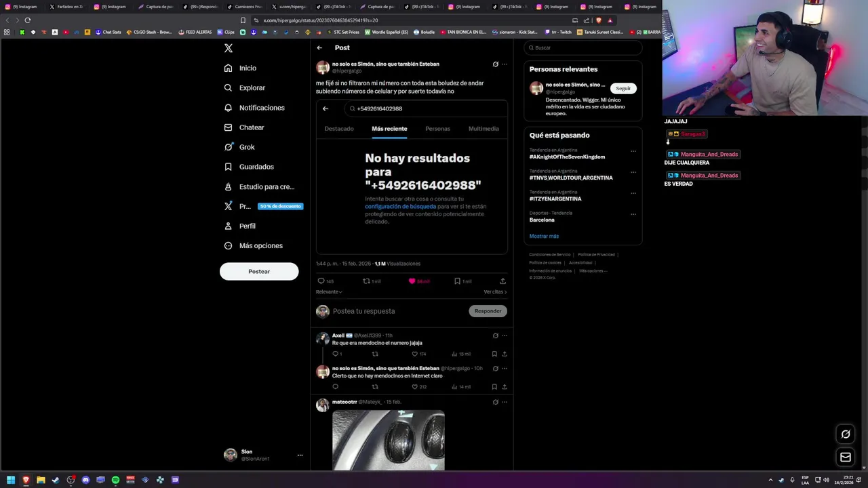Viewport: 868px width, 488px height.
Task: Open Chatear messages
Action: 244,127
